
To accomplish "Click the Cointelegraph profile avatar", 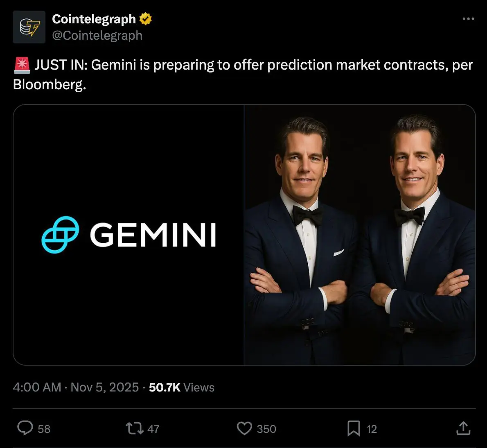I will tap(29, 27).
